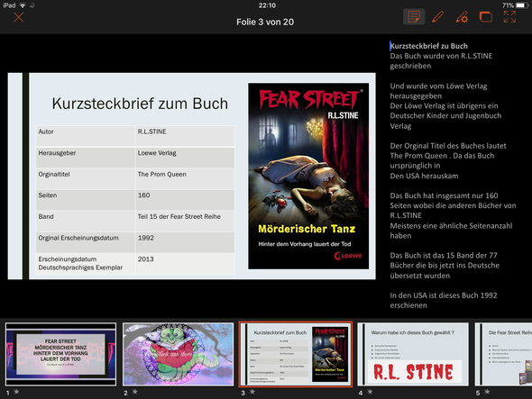
Task: Tap note 'Das Buch hat insgesamt nur 160'
Action: coord(444,195)
